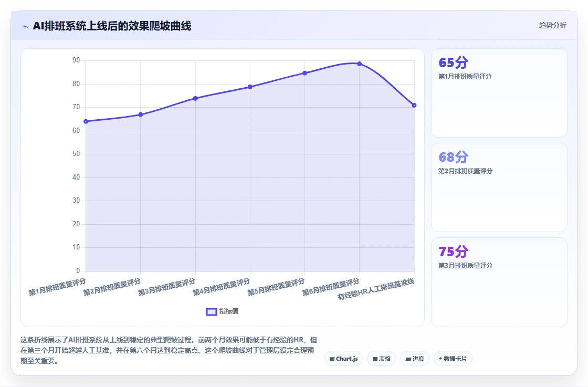This screenshot has width=588, height=387.
Task: Click the x-axis label 有经验HR人工排班基准线
Action: click(376, 289)
